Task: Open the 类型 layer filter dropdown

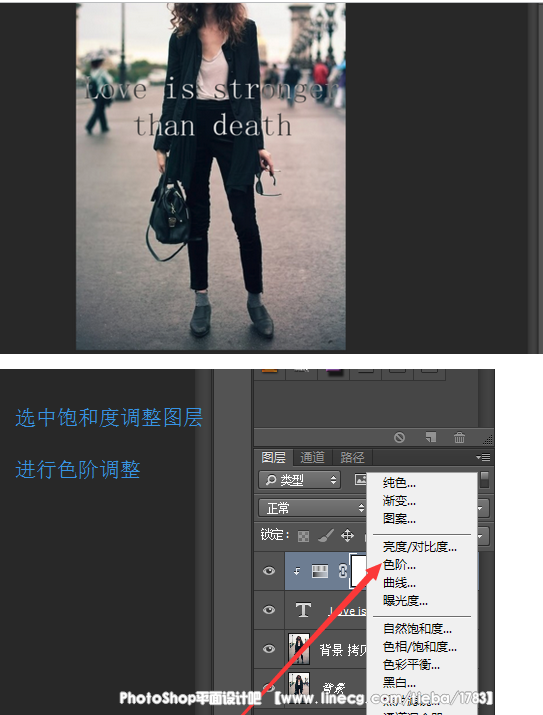Action: [299, 480]
